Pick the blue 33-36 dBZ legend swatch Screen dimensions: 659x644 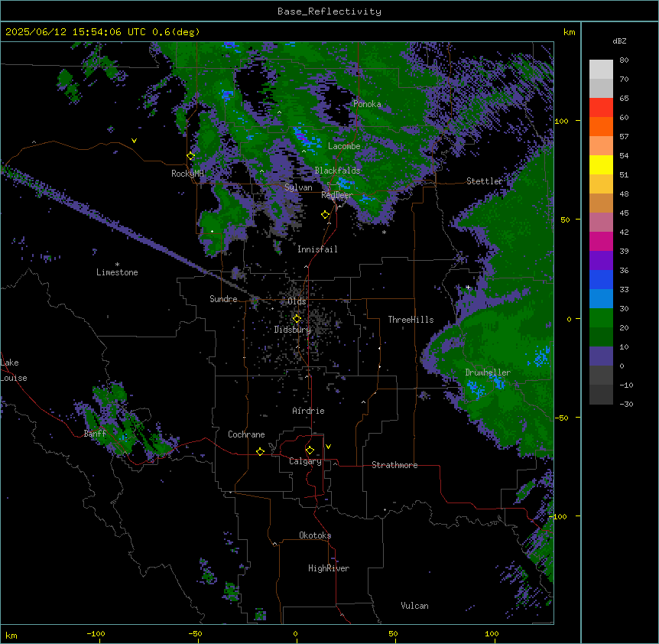point(601,279)
